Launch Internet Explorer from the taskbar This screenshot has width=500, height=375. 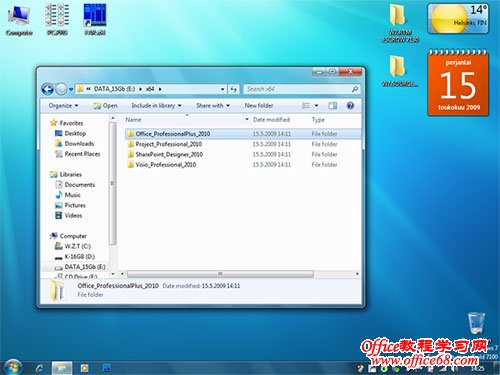(40, 368)
